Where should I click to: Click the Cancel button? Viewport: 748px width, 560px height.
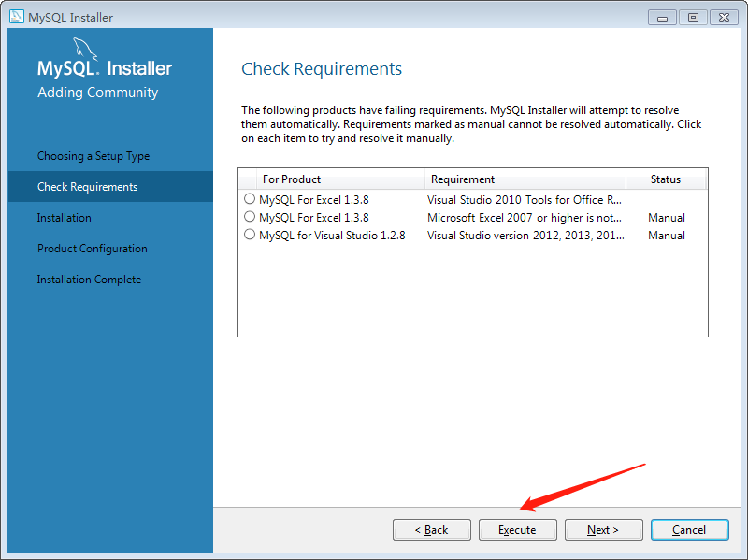689,530
